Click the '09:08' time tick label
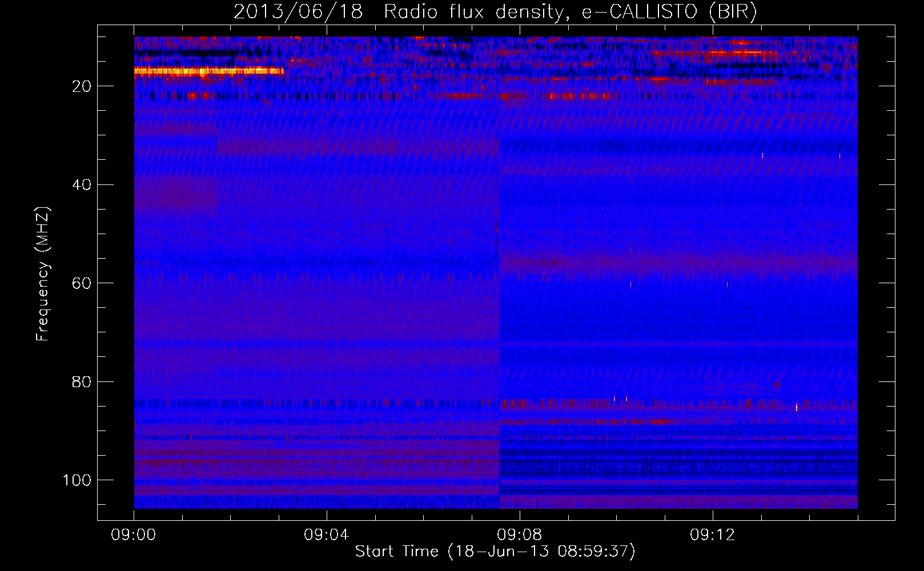924x571 pixels. 519,535
